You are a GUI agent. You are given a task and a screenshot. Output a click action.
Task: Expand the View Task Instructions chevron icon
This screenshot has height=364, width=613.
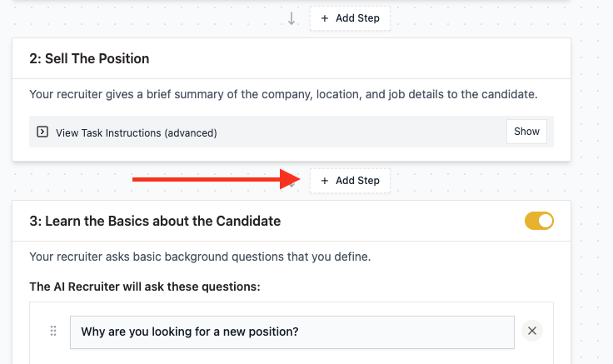tap(42, 132)
